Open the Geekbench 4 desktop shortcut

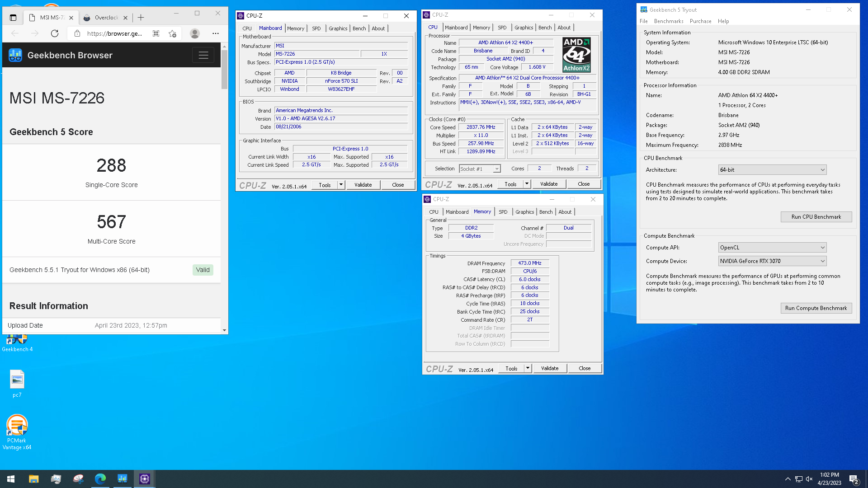pos(17,342)
